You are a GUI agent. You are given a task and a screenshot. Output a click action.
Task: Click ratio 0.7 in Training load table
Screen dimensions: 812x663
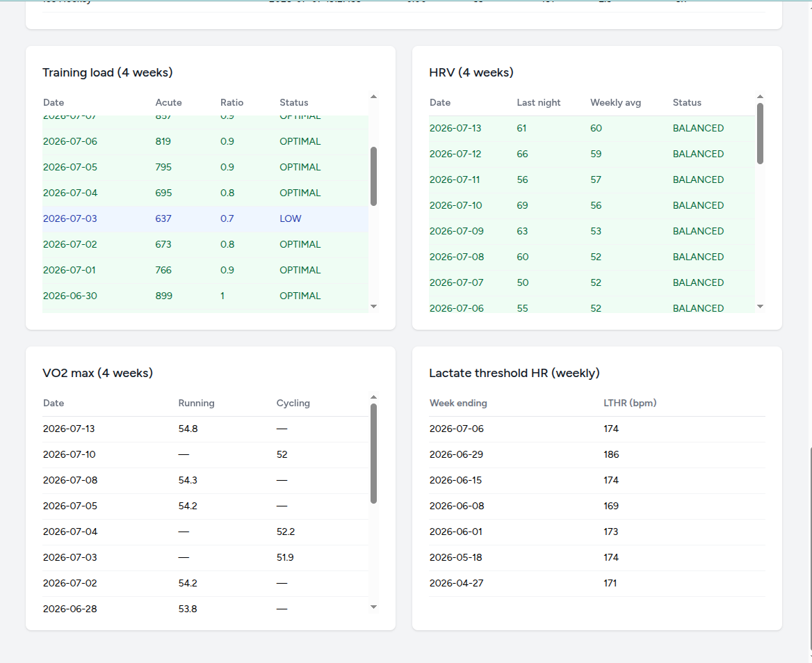coord(227,218)
